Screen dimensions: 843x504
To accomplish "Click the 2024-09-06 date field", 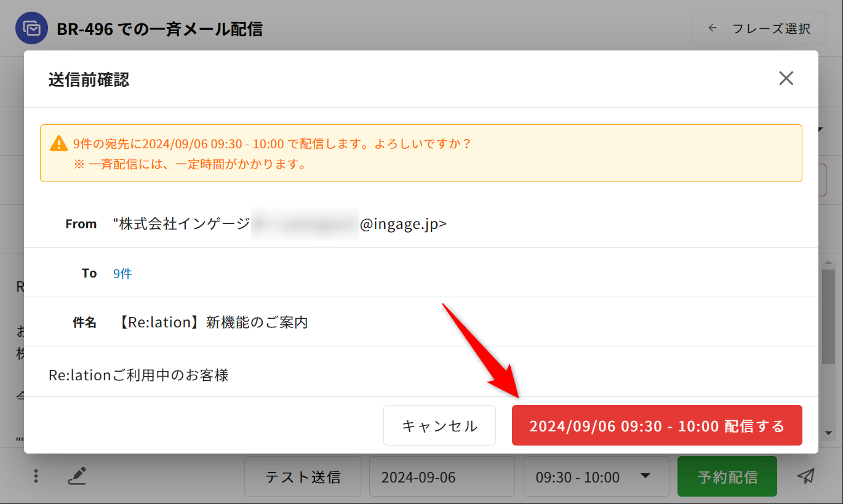I will [441, 477].
